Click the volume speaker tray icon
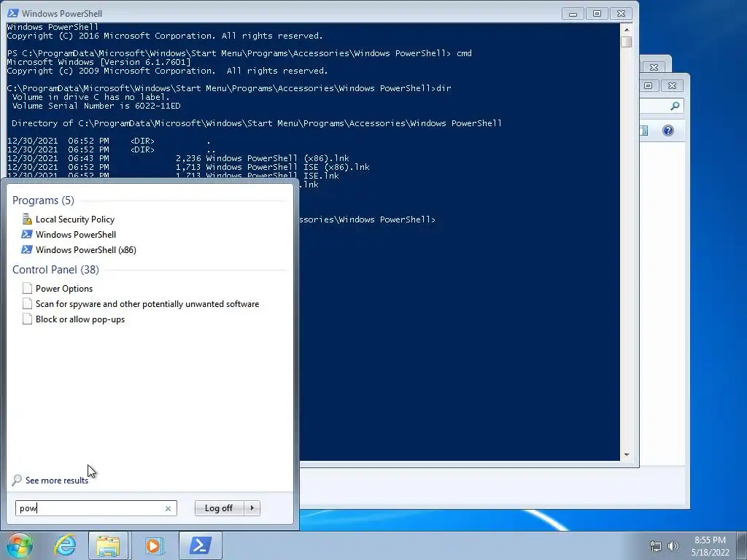Viewport: 747px width, 560px height. point(673,546)
